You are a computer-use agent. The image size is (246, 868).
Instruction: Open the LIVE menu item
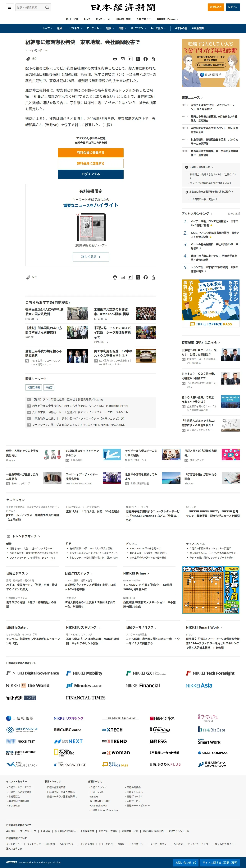tap(87, 19)
